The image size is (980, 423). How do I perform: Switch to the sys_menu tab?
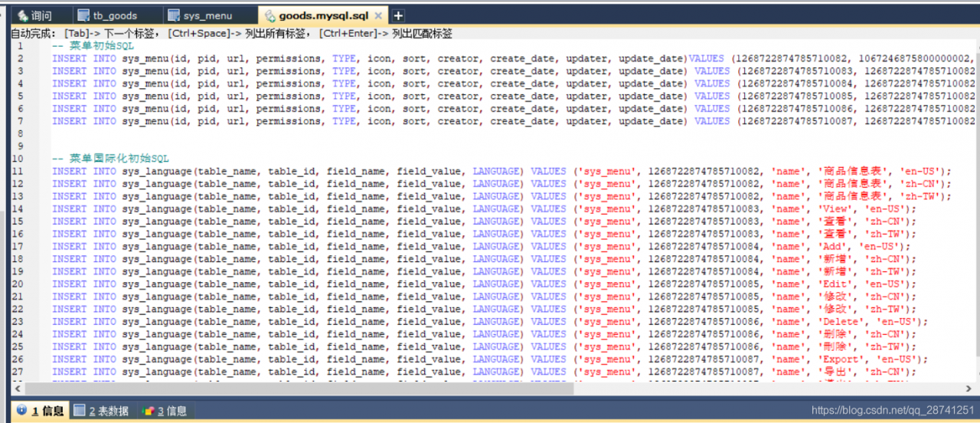(210, 15)
